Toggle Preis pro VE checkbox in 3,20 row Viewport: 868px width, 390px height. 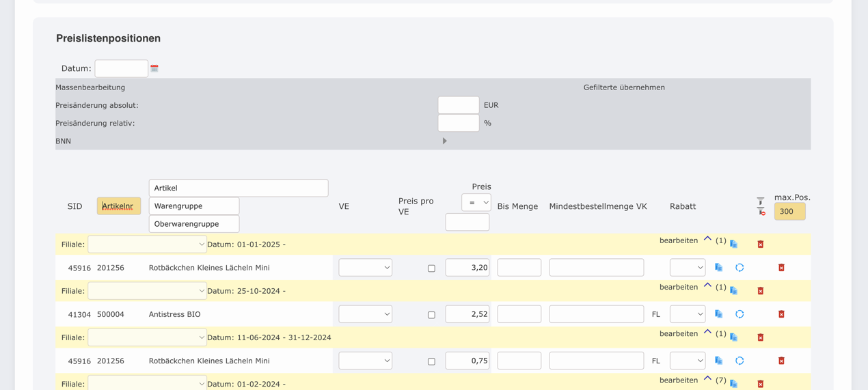click(x=431, y=268)
